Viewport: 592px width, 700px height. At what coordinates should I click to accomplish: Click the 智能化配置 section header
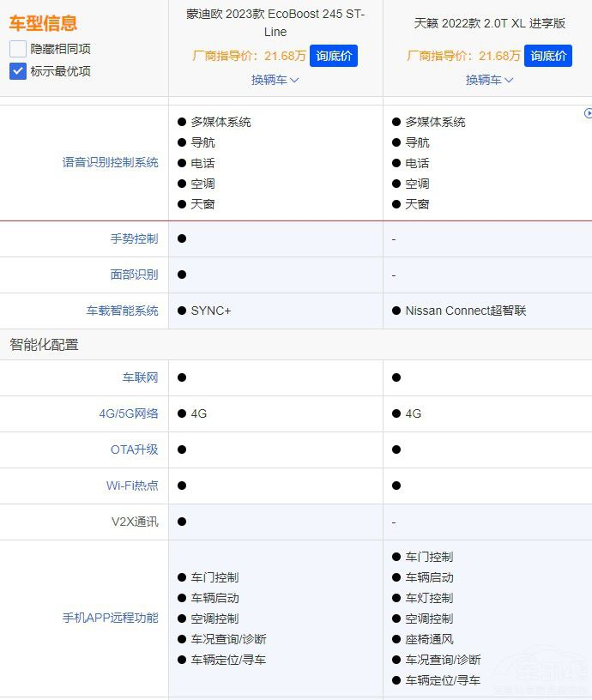(x=44, y=345)
